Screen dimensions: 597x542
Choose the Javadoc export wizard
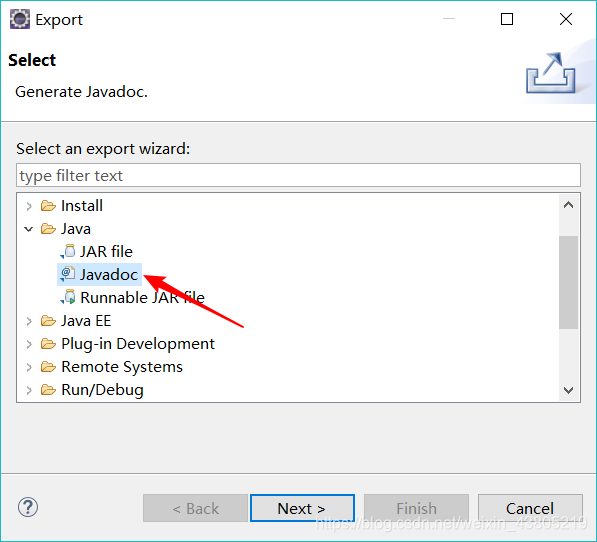(x=109, y=275)
